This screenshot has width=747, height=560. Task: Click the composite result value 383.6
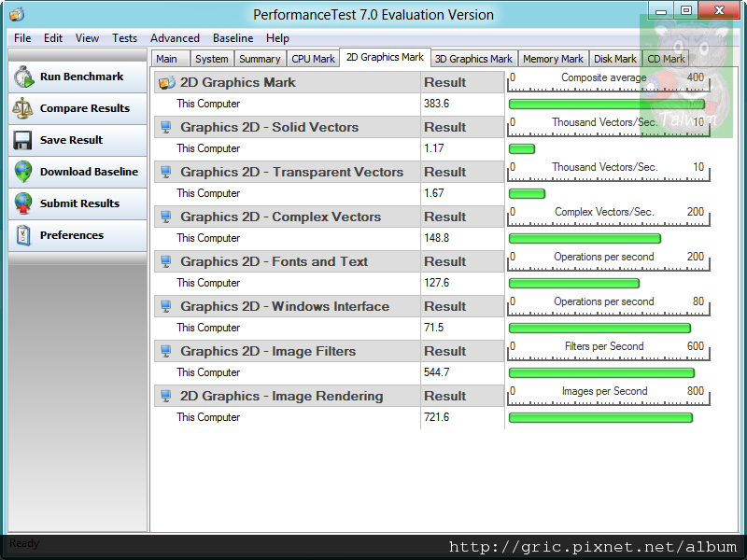point(436,104)
